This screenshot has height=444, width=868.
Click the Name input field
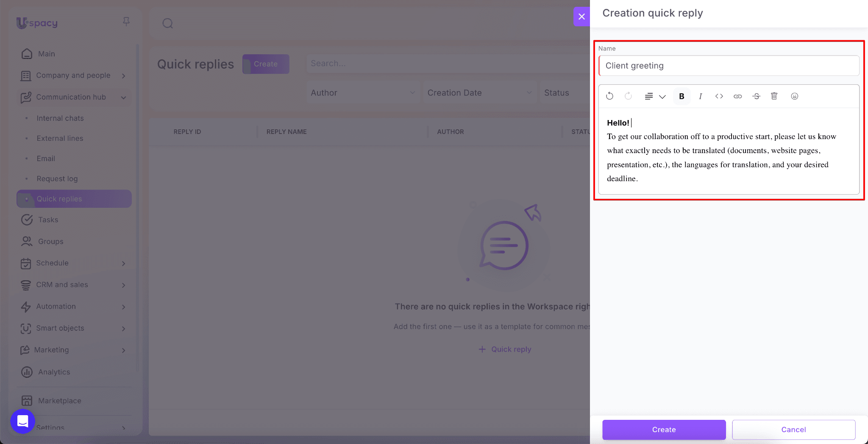click(x=729, y=66)
